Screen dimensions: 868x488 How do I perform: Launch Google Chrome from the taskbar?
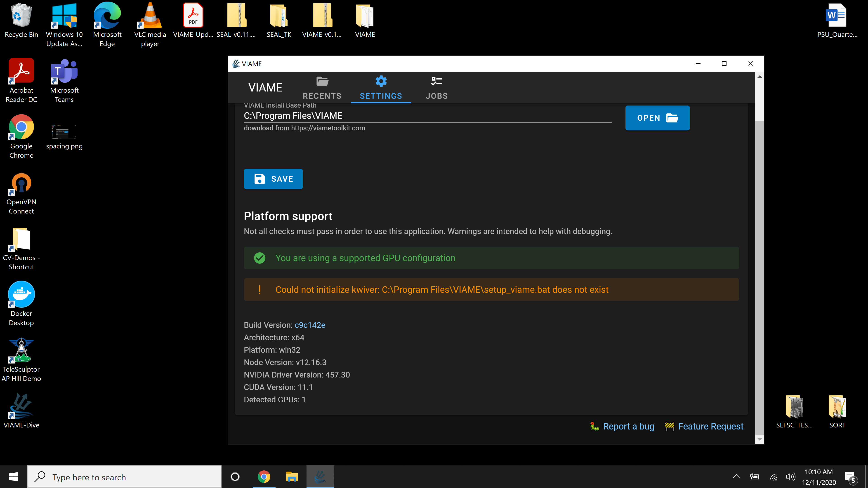[x=264, y=476]
